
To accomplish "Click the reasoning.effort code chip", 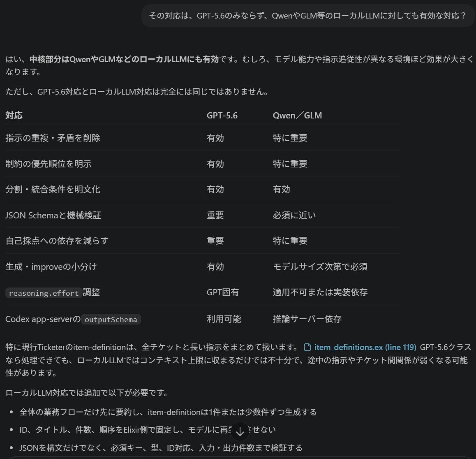I will tap(44, 293).
